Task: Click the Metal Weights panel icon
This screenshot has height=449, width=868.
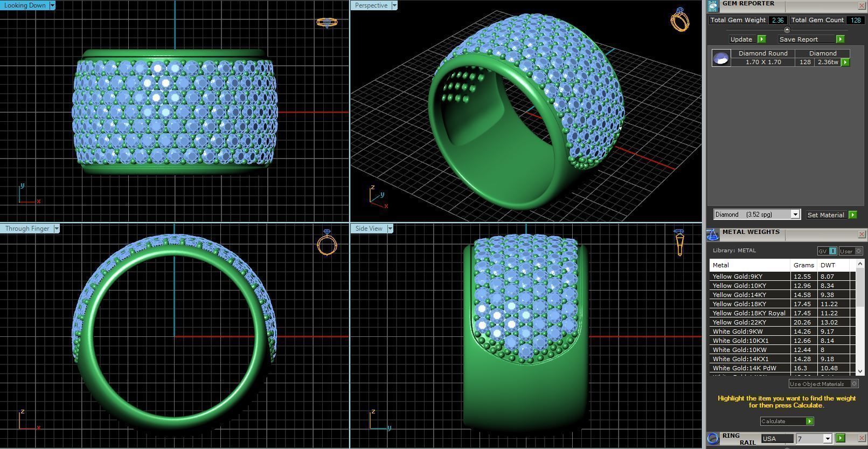Action: (712, 234)
